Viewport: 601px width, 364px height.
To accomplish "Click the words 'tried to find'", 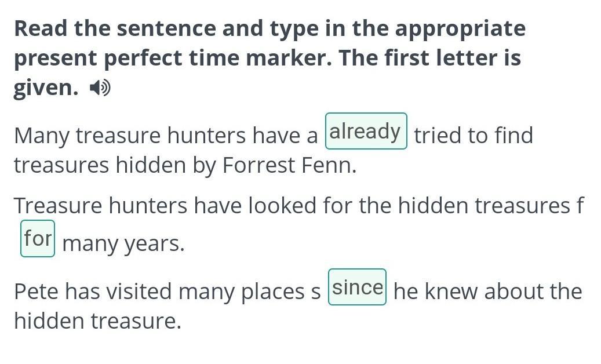I will pos(473,136).
